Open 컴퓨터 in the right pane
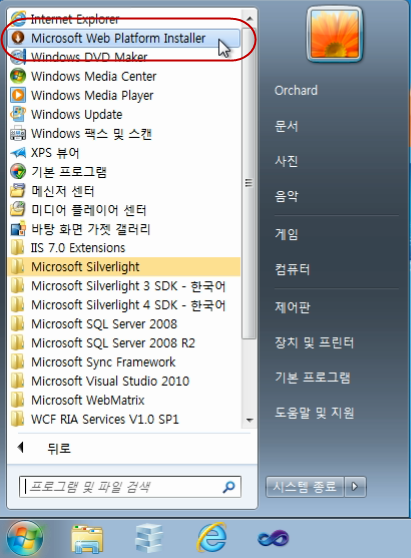The width and height of the screenshot is (411, 558). pos(292,269)
